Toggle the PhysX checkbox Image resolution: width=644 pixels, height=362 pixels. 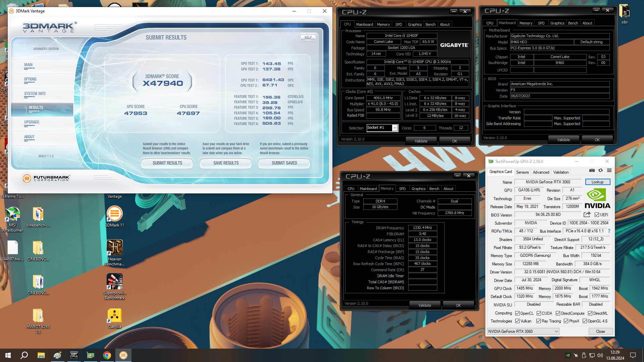[566, 321]
